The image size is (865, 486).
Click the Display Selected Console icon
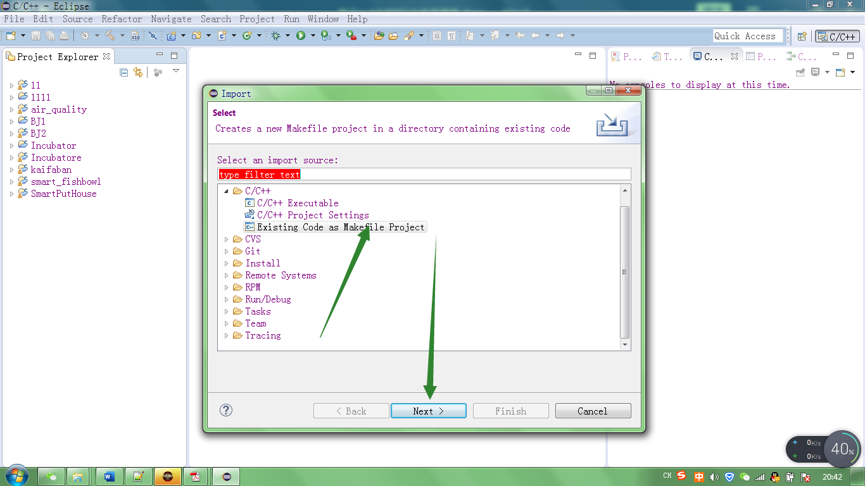click(x=815, y=72)
